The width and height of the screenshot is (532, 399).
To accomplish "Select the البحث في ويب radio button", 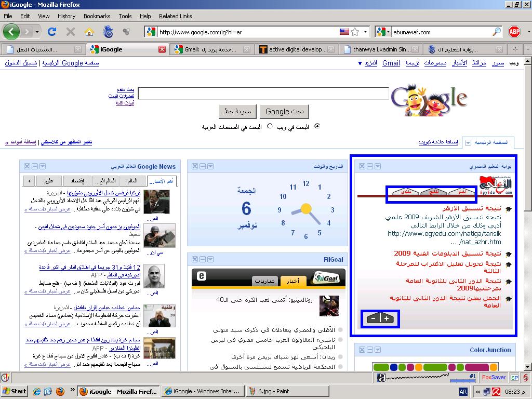I will point(317,126).
